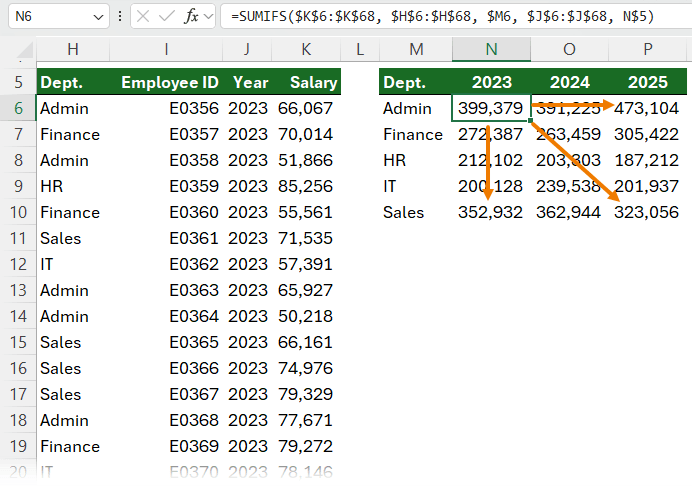Viewport: 692px width, 486px height.
Task: Select cell with value 187,212
Action: (x=647, y=160)
